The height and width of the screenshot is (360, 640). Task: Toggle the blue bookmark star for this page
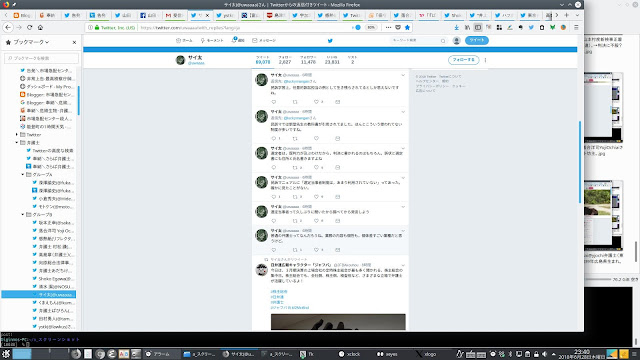click(x=407, y=27)
